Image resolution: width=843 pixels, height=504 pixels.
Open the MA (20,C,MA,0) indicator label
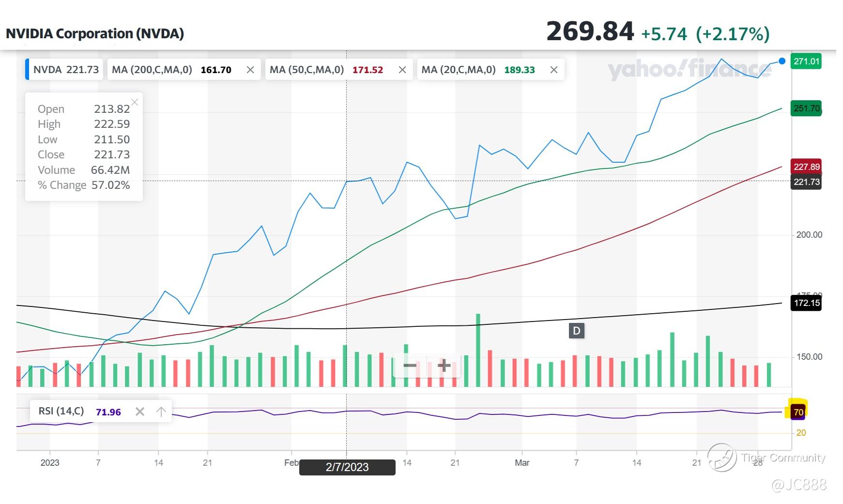(x=459, y=70)
